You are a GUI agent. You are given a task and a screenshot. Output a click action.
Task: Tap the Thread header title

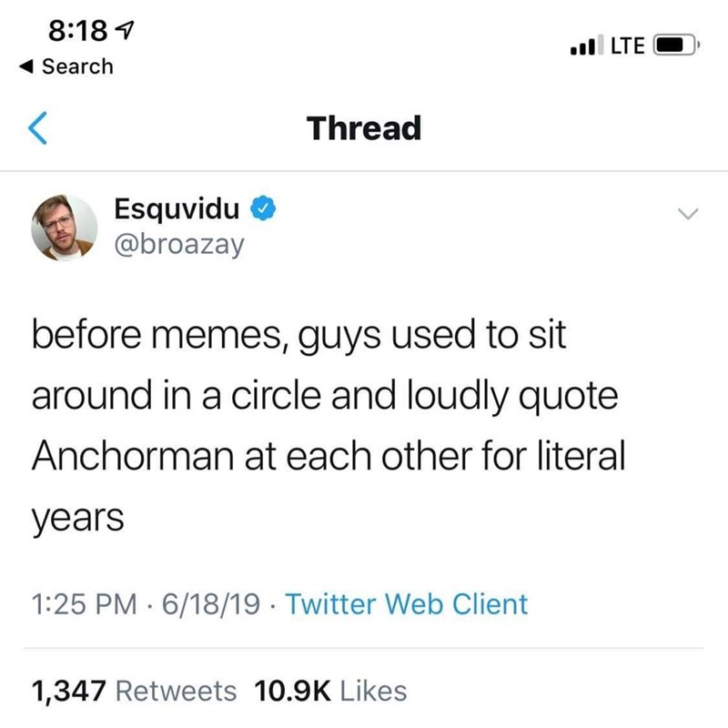coord(364,128)
